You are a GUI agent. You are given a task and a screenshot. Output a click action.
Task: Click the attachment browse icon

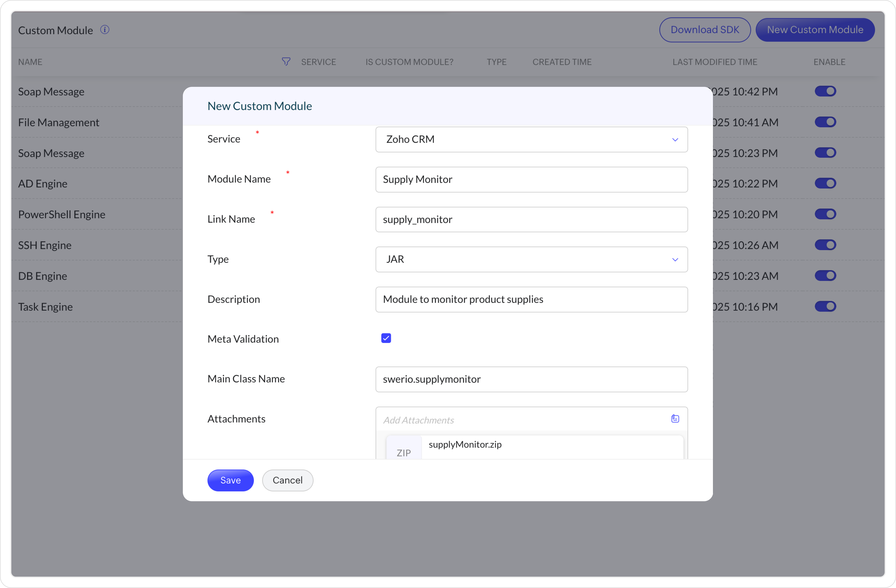[x=675, y=419]
